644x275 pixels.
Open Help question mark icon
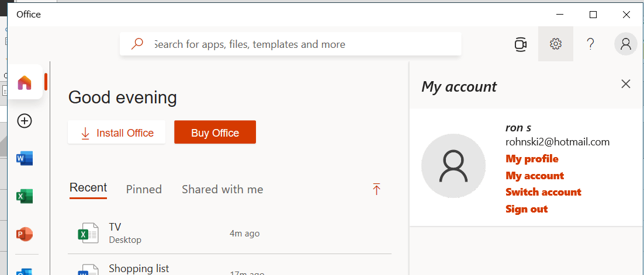pyautogui.click(x=590, y=44)
